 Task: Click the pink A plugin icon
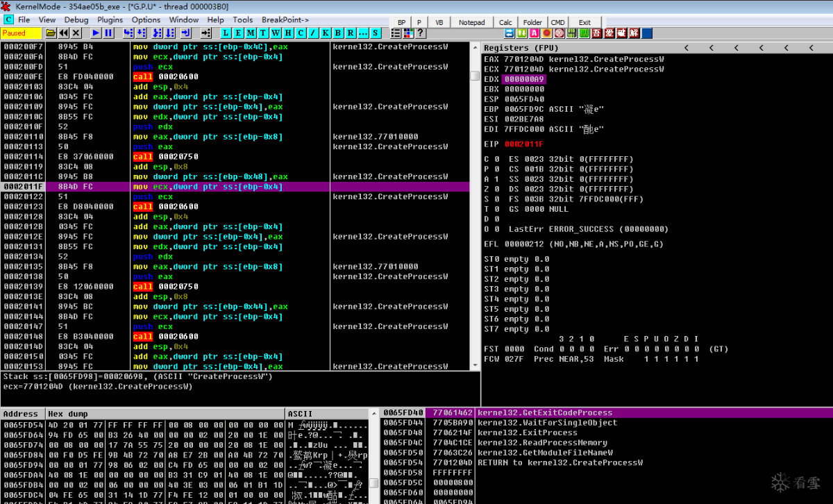534,33
